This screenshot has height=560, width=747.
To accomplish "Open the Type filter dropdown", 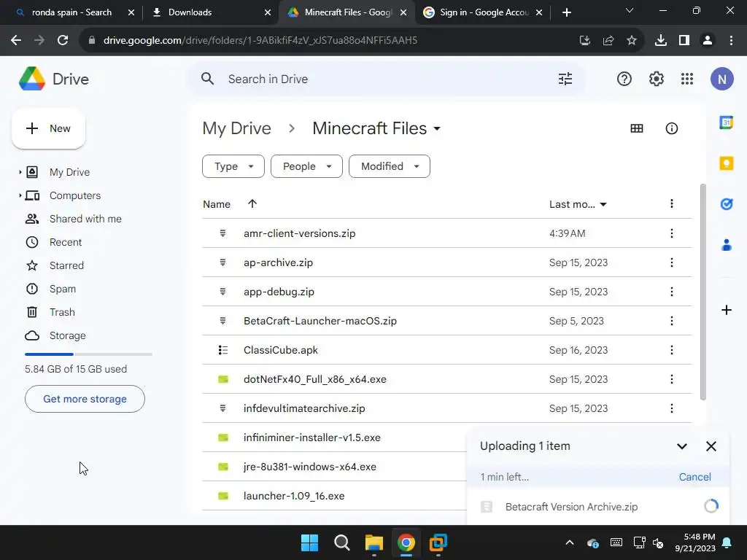I will [233, 166].
